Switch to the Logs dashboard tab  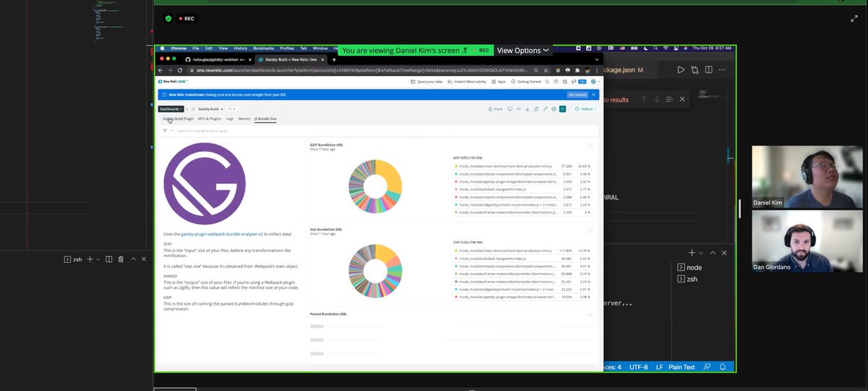[230, 118]
